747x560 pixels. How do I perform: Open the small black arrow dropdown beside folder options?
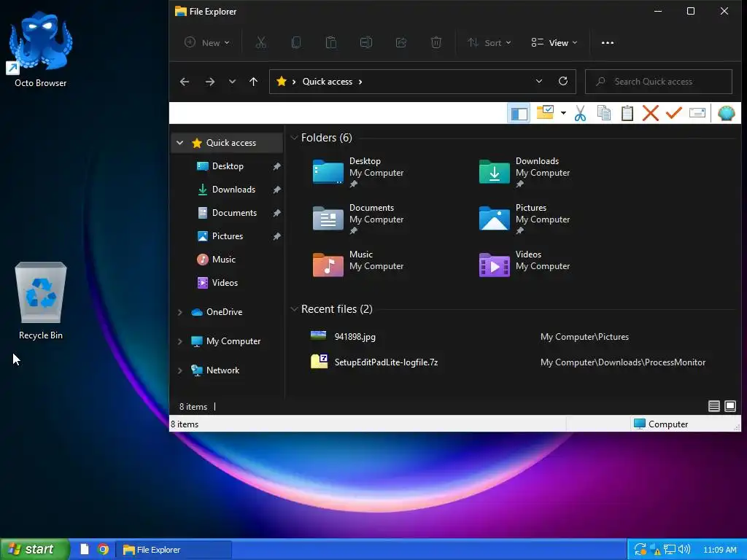pos(563,113)
